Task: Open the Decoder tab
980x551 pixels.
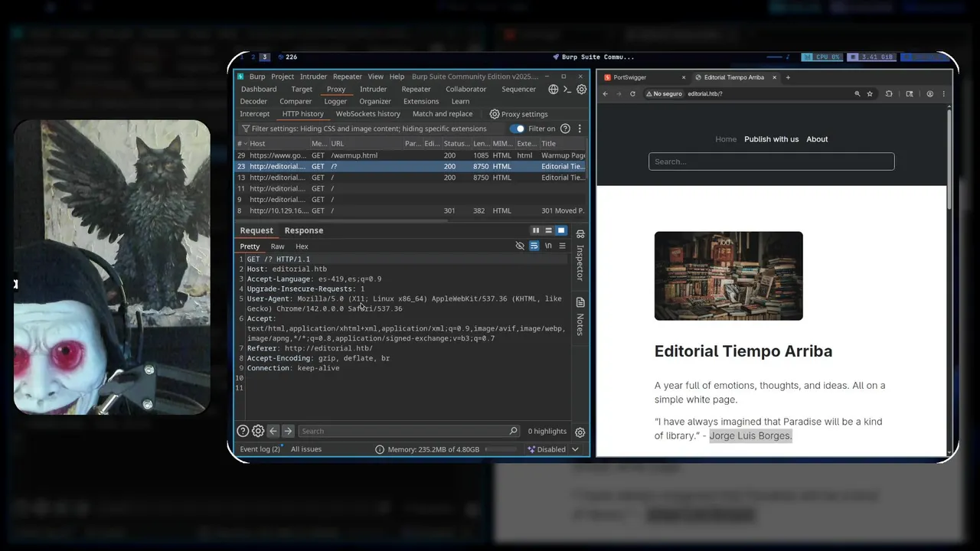Action: coord(253,101)
